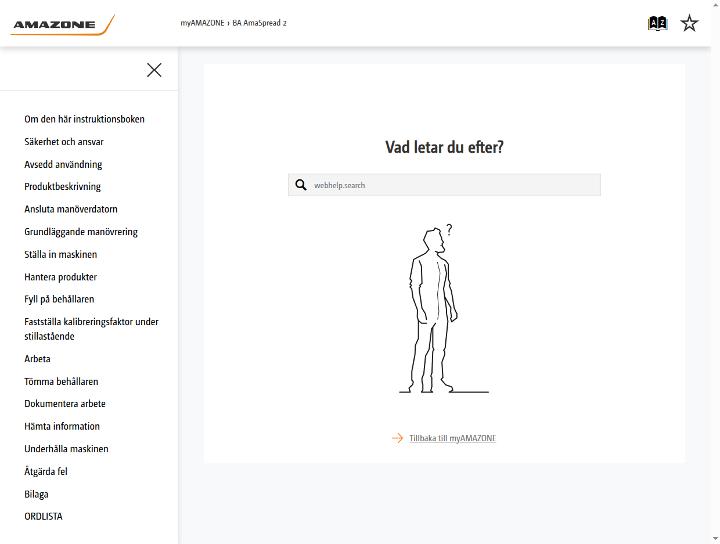Viewport: 720px width, 544px height.
Task: Open Tömma behållaren section
Action: tap(61, 381)
